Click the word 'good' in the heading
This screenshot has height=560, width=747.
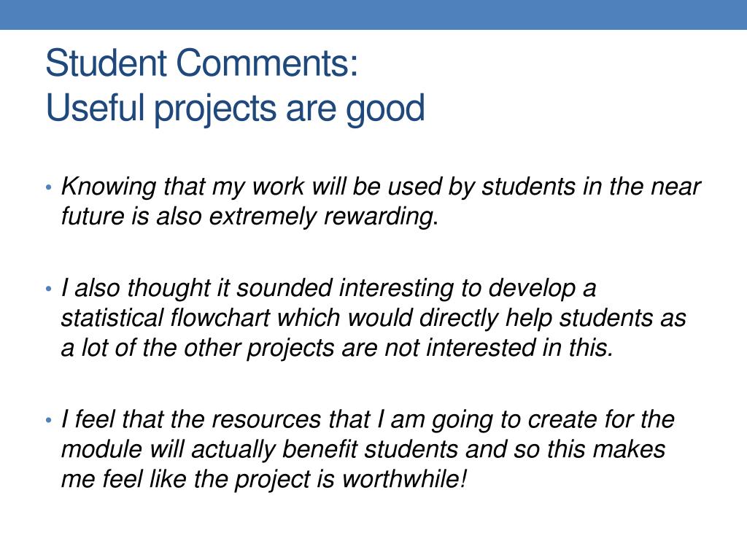pos(385,109)
